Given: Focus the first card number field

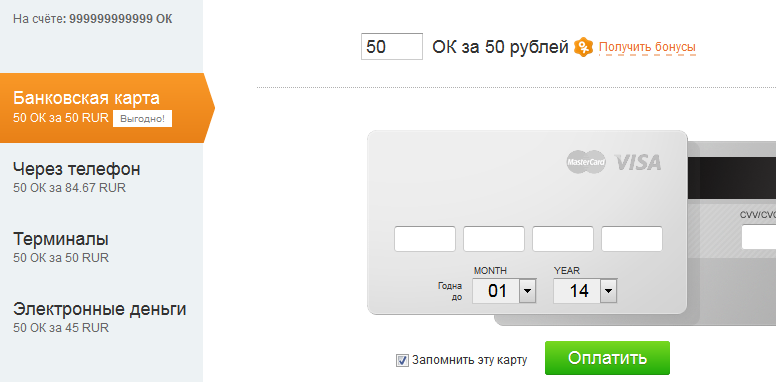Looking at the screenshot, I should [425, 239].
